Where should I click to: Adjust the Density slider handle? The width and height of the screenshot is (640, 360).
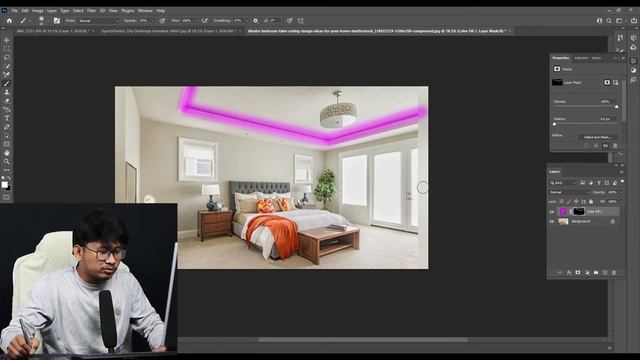pos(616,107)
